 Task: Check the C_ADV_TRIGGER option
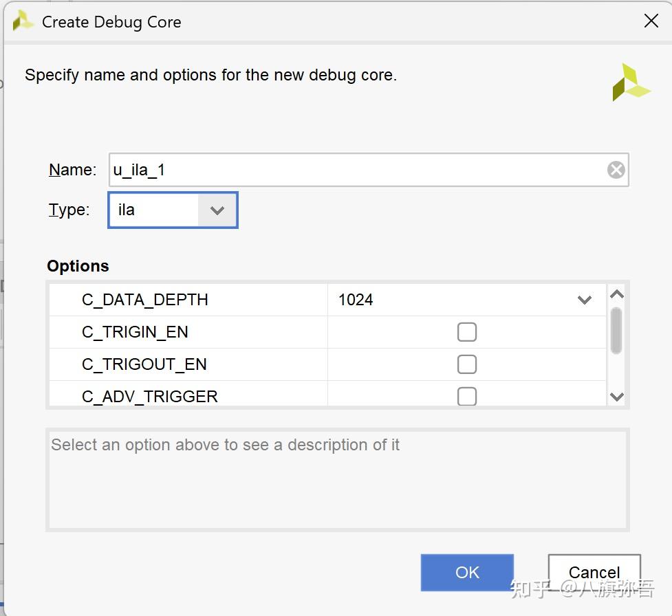467,396
